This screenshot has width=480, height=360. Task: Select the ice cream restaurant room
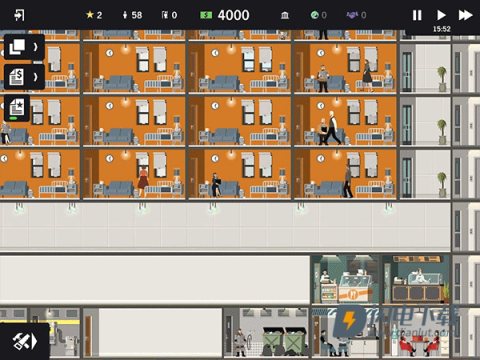pos(345,279)
